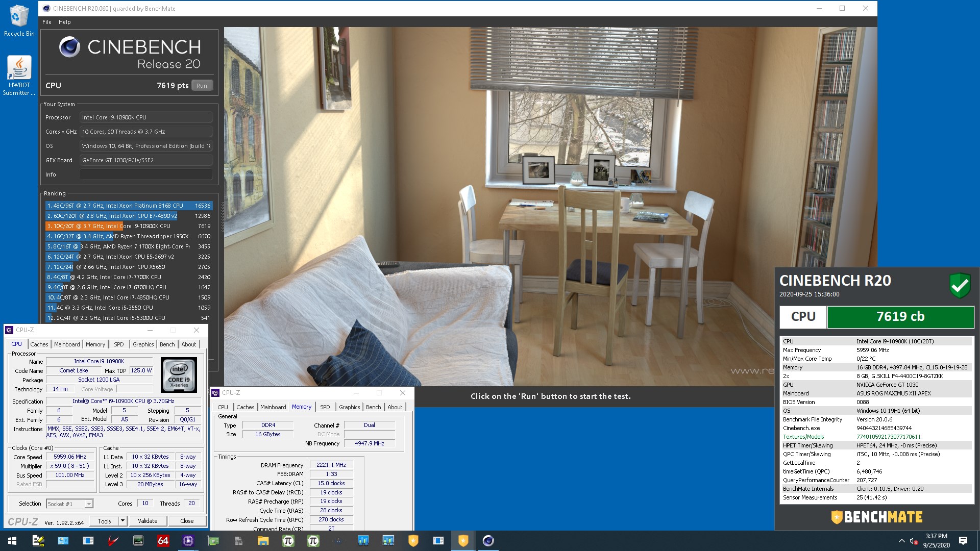Select highlighted i9-10900K ranking row
The image size is (980, 551).
[x=129, y=226]
